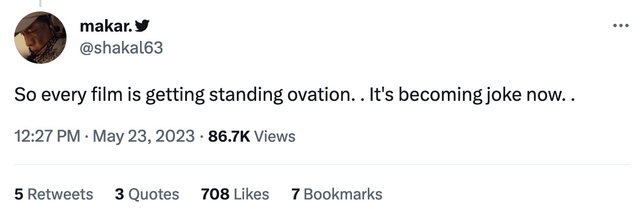Click the May 23, 2023 date

pyautogui.click(x=144, y=136)
